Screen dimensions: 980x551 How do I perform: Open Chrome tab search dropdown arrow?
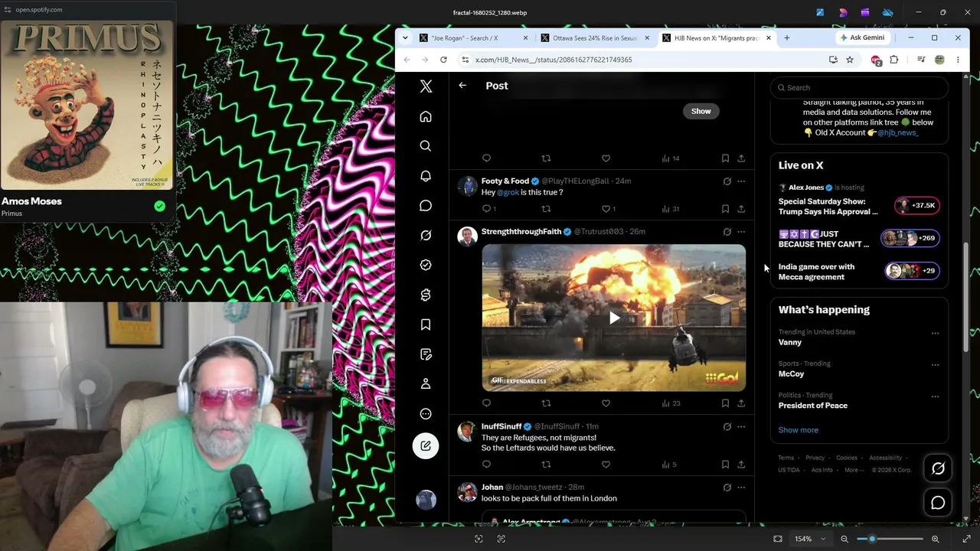[x=407, y=37]
